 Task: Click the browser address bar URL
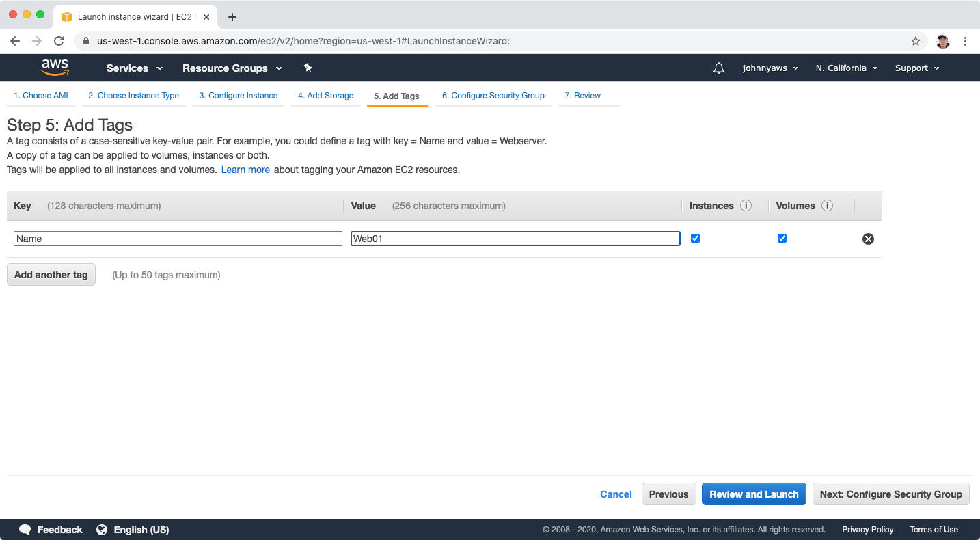tap(303, 41)
